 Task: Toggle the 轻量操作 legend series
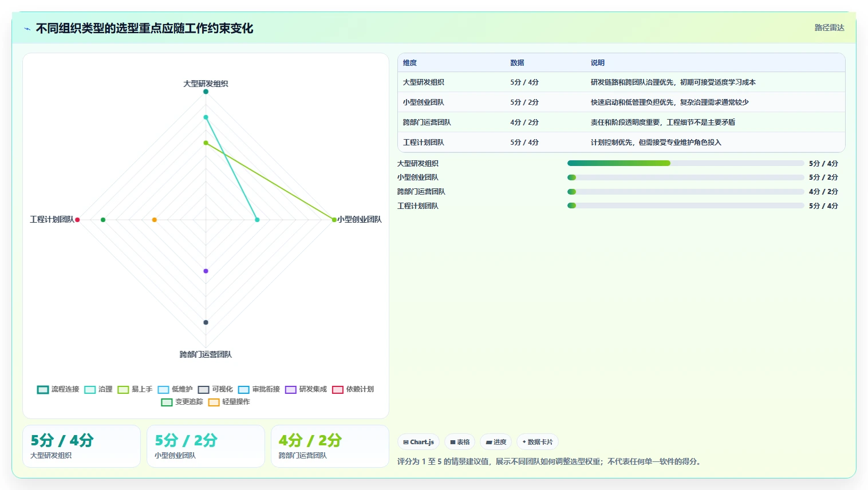[229, 402]
